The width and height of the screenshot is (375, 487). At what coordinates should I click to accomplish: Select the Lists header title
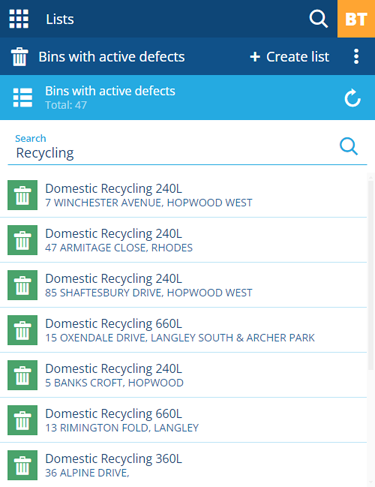pyautogui.click(x=60, y=19)
